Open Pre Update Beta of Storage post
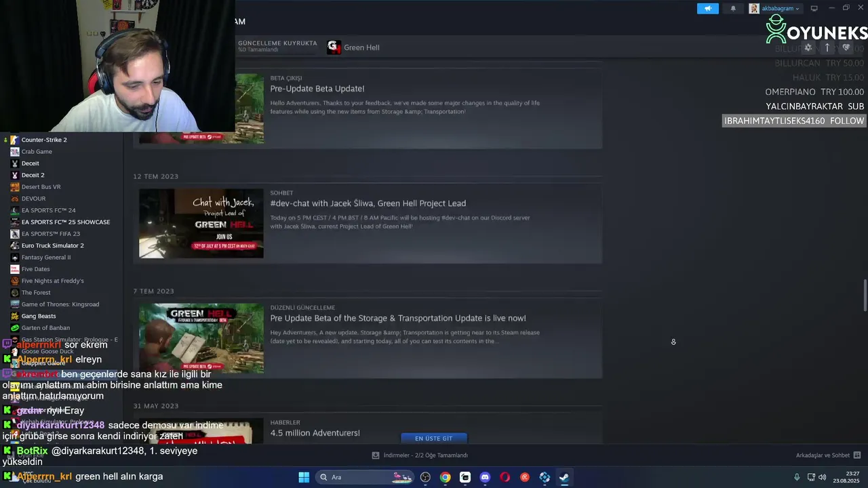Screen dimensions: 868x488 coord(398,318)
